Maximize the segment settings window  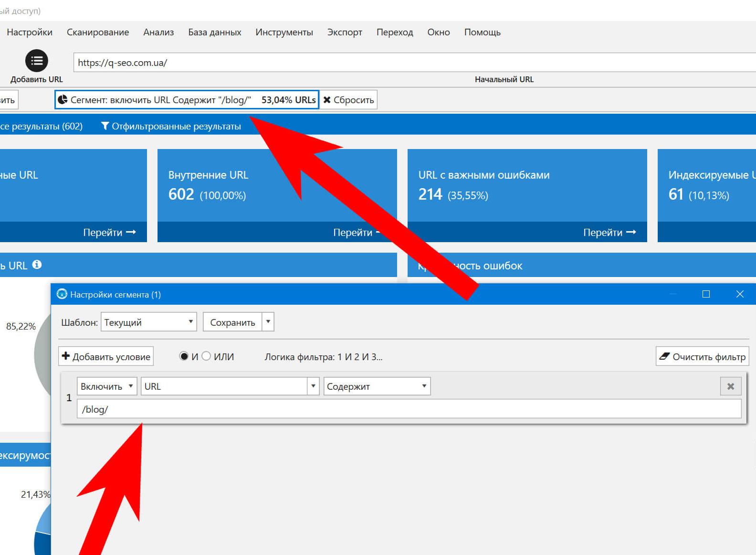706,294
